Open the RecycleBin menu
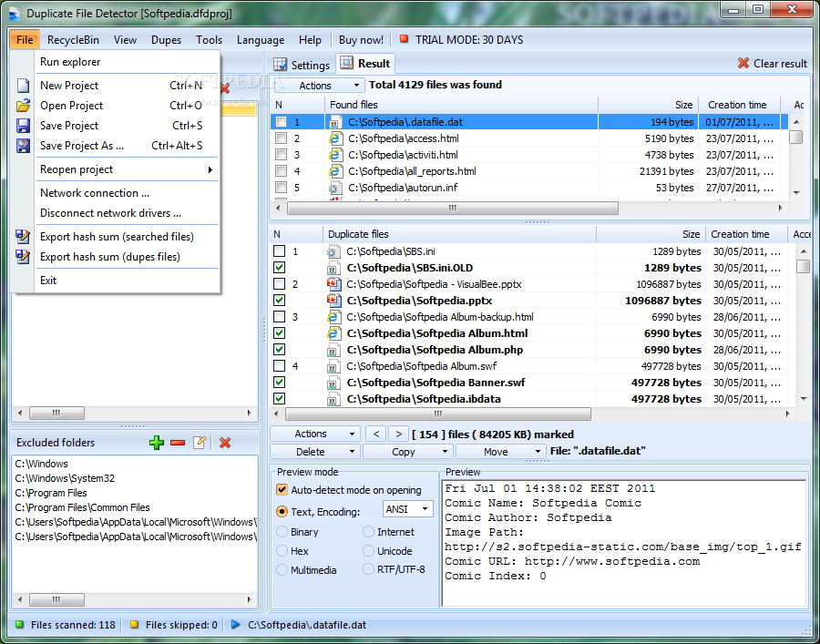820x644 pixels. click(x=73, y=40)
